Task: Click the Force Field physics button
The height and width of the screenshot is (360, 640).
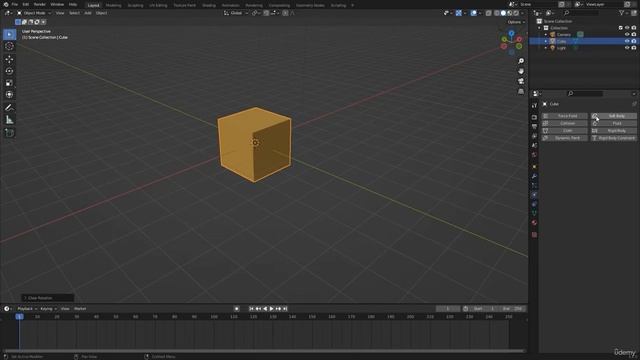Action: click(x=564, y=116)
